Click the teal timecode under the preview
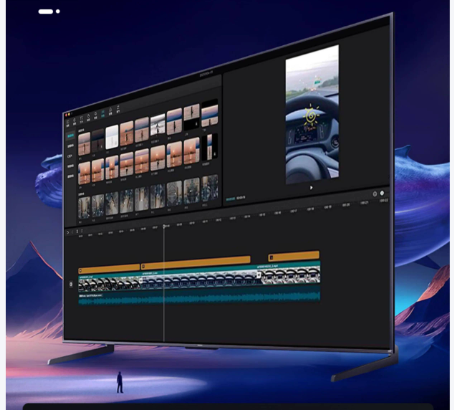The image size is (454, 410). click(230, 199)
